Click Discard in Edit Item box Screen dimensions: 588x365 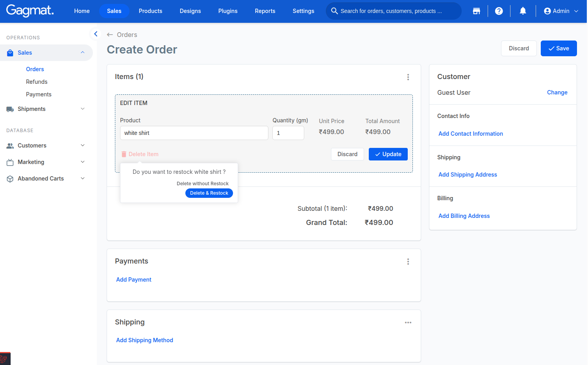348,154
